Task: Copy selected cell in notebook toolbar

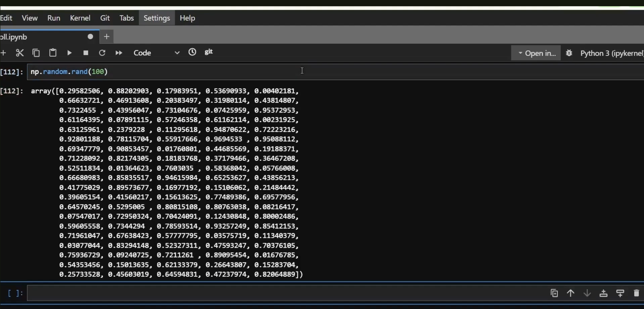Action: [x=36, y=53]
